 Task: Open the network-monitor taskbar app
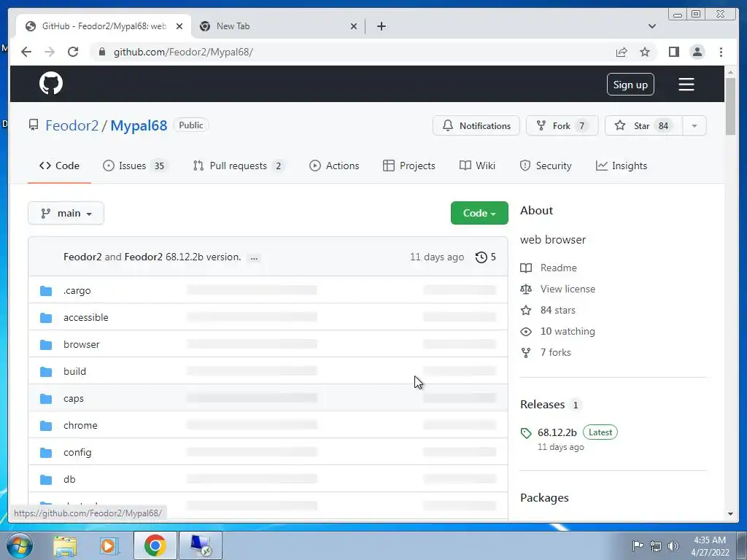[x=201, y=545]
